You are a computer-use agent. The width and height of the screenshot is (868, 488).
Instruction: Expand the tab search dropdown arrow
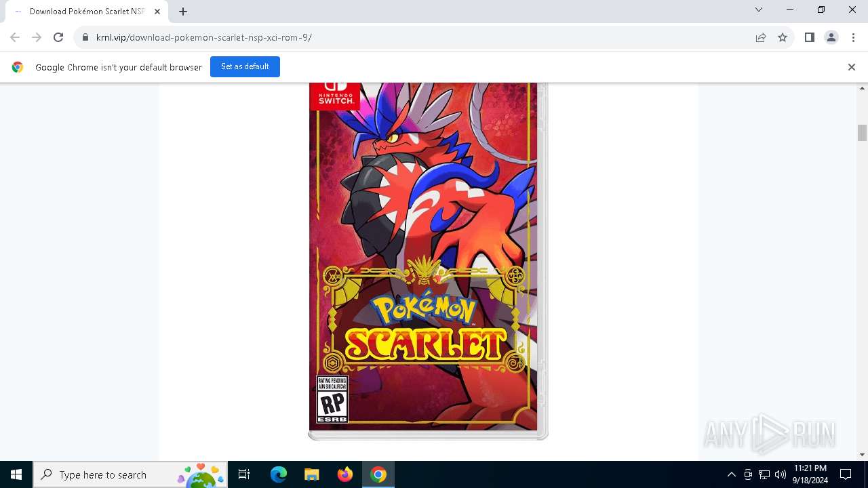click(x=759, y=9)
